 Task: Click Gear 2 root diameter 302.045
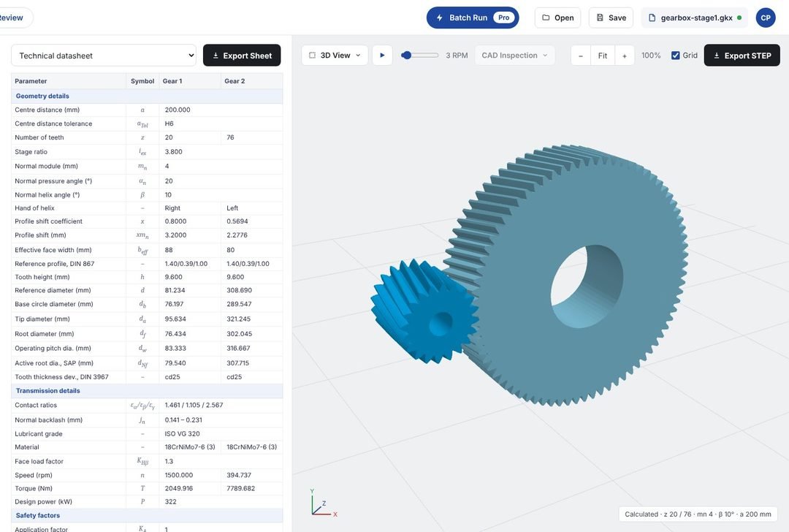pyautogui.click(x=239, y=334)
